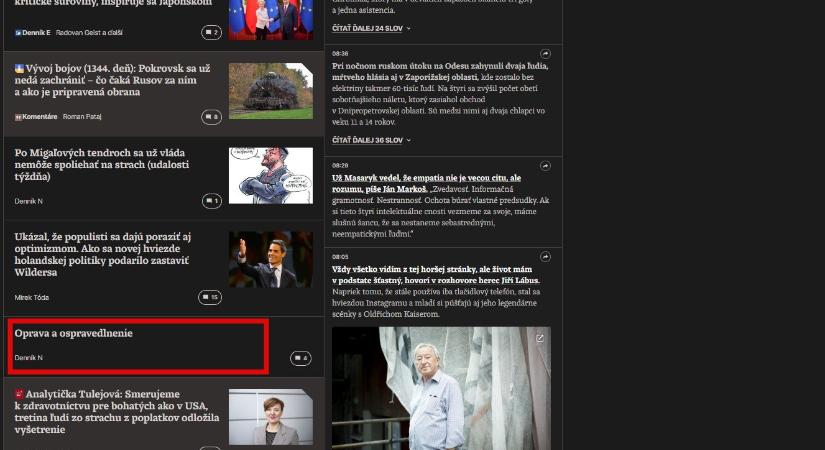
Task: Click bold text about nočnom ruskom útoku na Odesu
Action: coord(440,72)
